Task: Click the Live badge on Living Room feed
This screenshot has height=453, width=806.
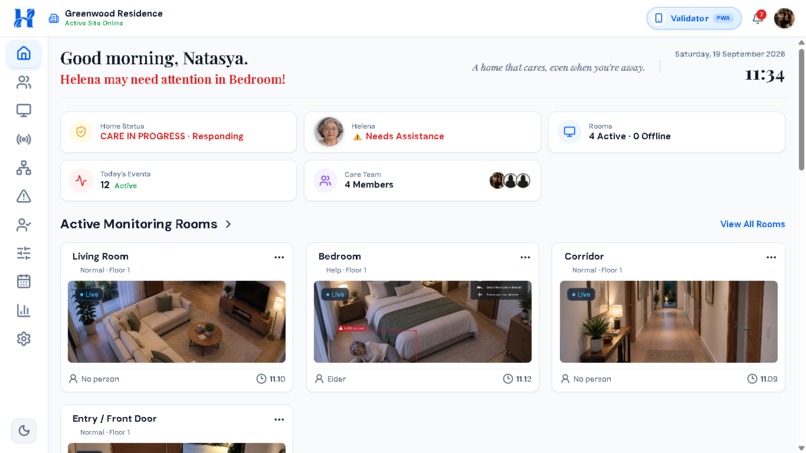Action: pyautogui.click(x=88, y=295)
